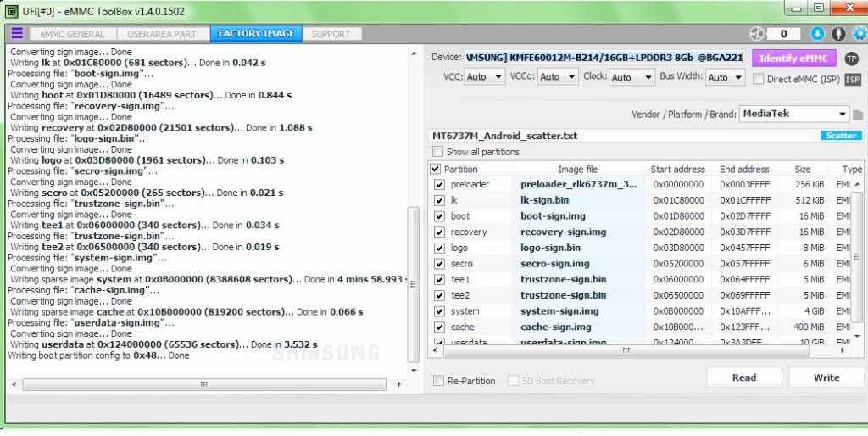This screenshot has width=868, height=436.
Task: Click the blue download arrow icon
Action: pos(817,34)
